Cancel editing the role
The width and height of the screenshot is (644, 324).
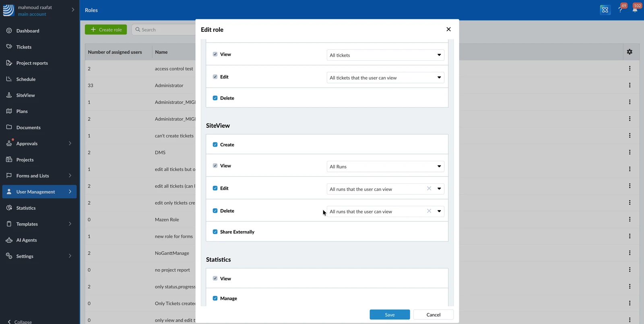[433, 315]
